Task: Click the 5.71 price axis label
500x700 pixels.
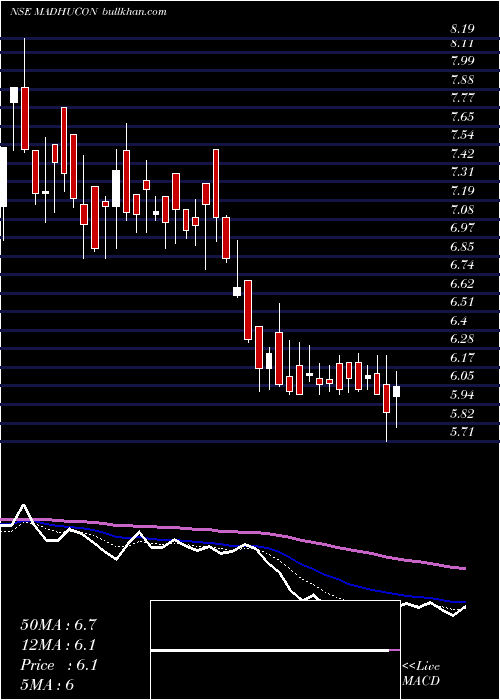Action: tap(462, 432)
